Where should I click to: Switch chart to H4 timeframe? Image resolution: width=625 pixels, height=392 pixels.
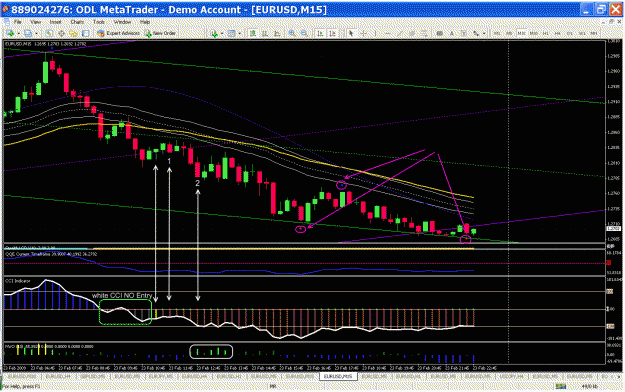click(x=558, y=33)
